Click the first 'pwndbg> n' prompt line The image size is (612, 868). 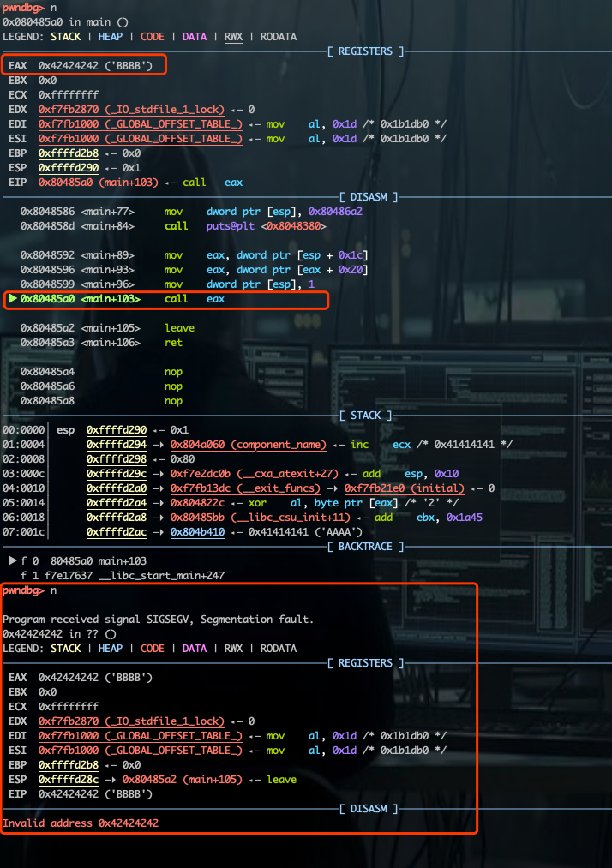tap(29, 8)
